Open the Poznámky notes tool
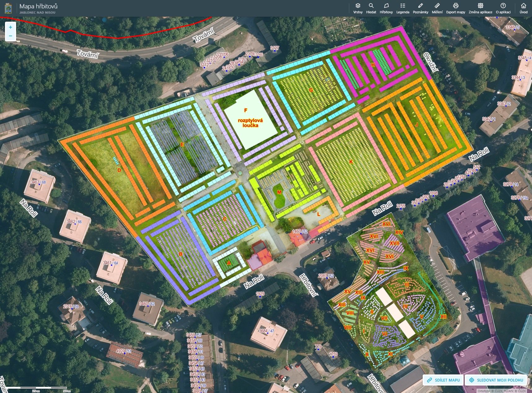Viewport: 532px width, 393px height. pyautogui.click(x=420, y=8)
